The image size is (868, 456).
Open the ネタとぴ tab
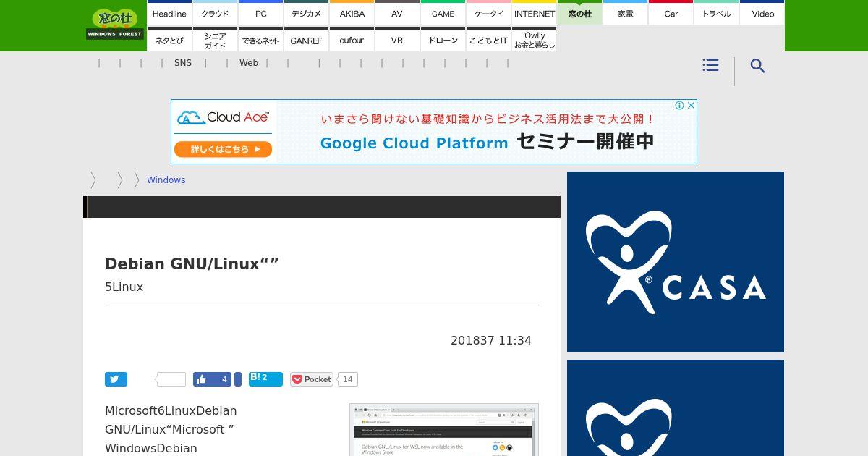point(169,40)
